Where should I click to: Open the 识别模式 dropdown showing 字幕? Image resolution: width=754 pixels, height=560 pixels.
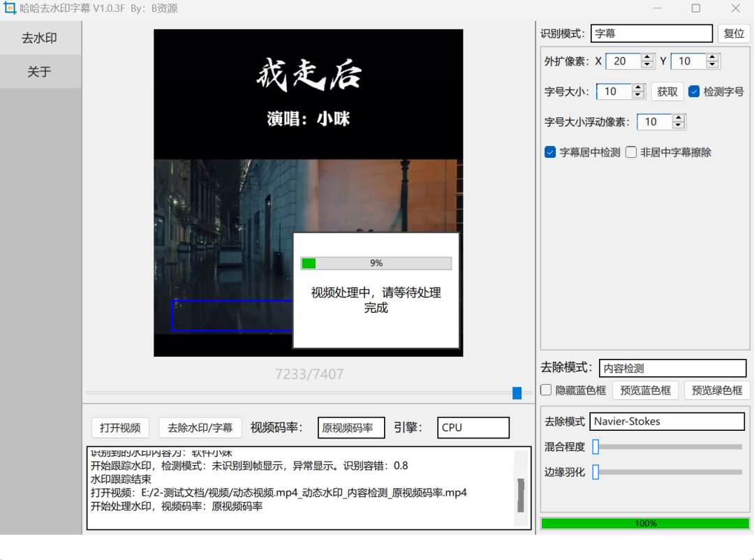point(651,33)
